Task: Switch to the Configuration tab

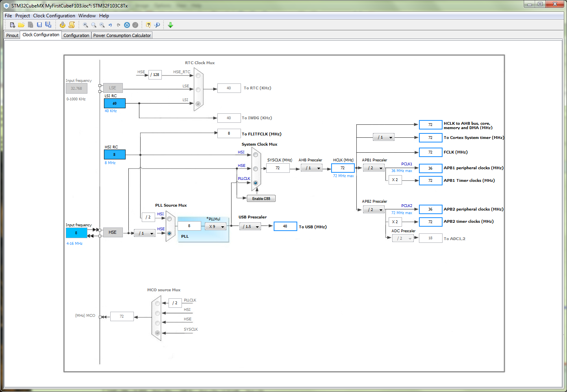Action: (76, 35)
